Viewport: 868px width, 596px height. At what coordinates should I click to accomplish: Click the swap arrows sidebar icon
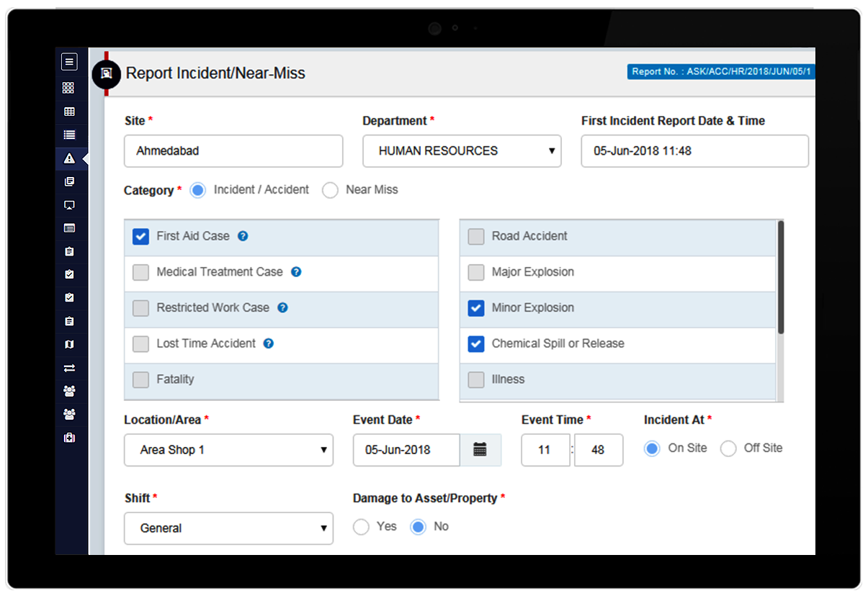(x=69, y=368)
